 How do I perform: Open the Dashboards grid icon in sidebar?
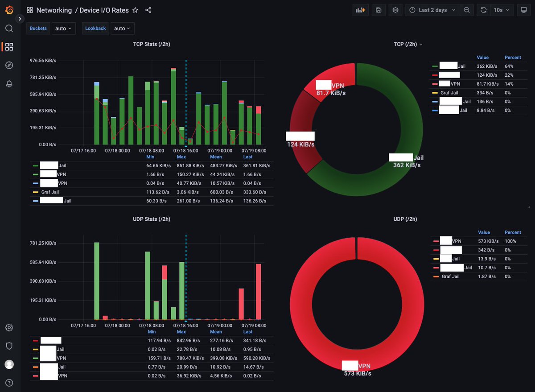(9, 47)
